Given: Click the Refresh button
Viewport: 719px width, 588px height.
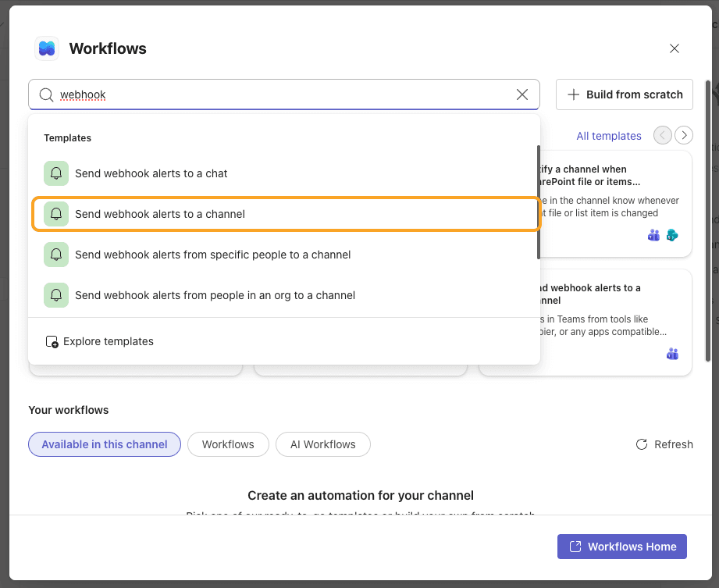Looking at the screenshot, I should point(664,444).
